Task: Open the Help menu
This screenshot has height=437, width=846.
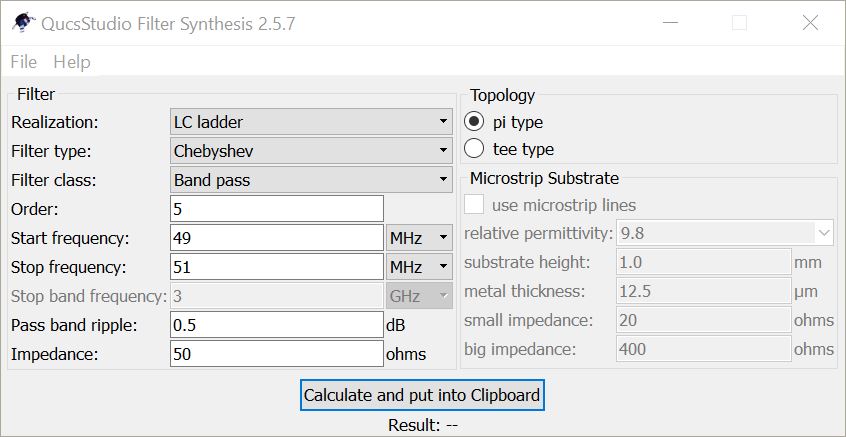Action: [71, 62]
